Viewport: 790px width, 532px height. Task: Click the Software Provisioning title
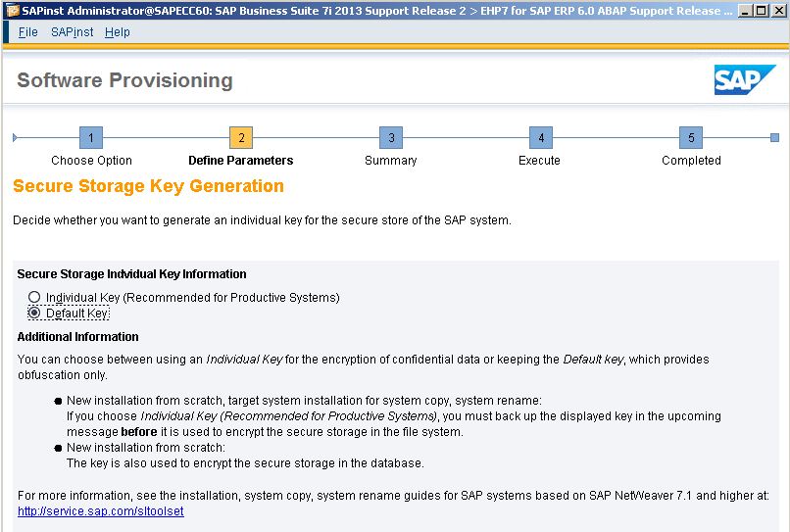tap(124, 80)
